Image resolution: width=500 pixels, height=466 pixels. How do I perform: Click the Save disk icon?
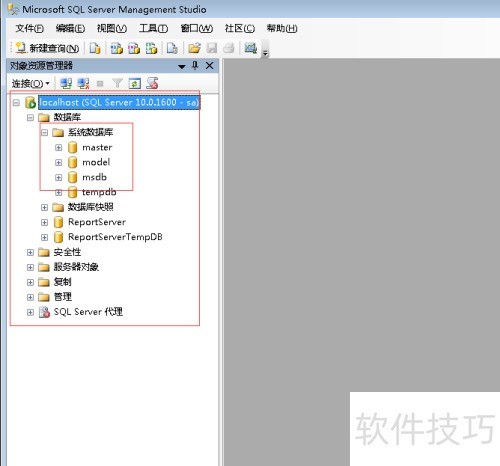[212, 48]
